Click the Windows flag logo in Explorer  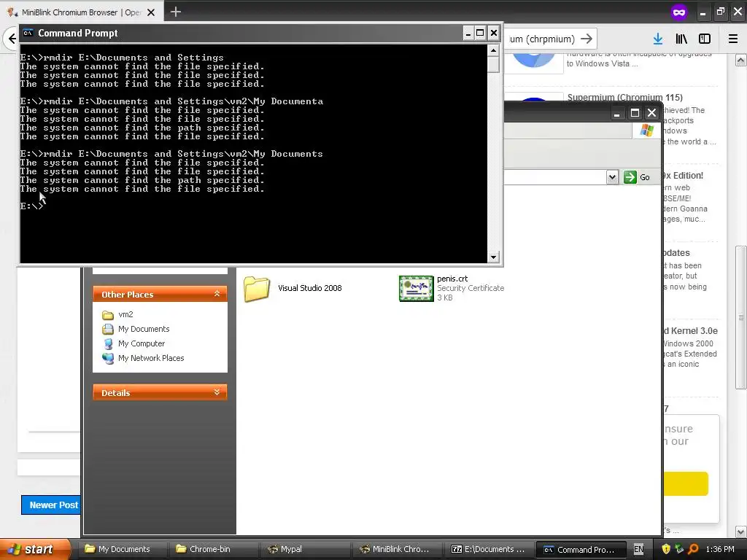coord(647,130)
